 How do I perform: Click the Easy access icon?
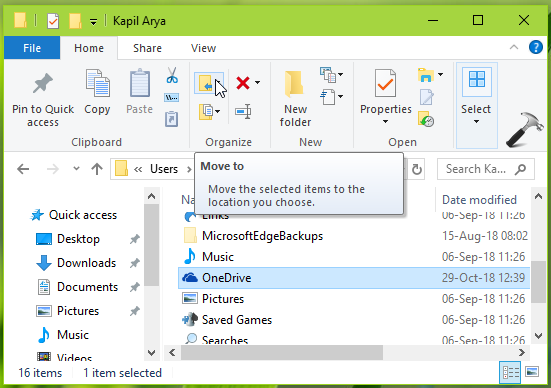(x=328, y=97)
